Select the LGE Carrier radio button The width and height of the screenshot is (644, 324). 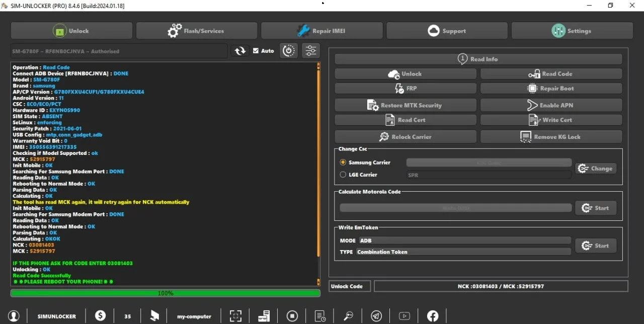(x=343, y=175)
